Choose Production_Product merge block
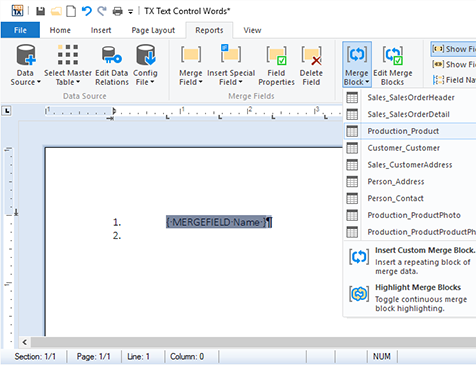 point(410,131)
